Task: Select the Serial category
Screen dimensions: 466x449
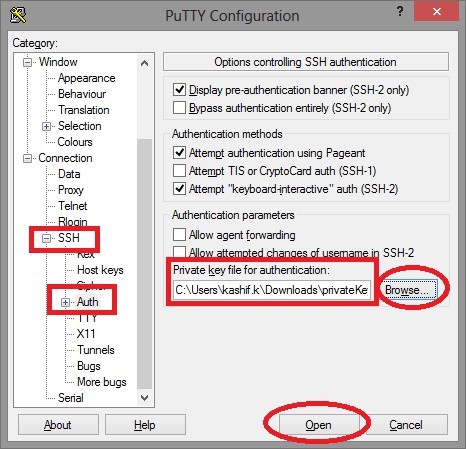Action: 71,398
